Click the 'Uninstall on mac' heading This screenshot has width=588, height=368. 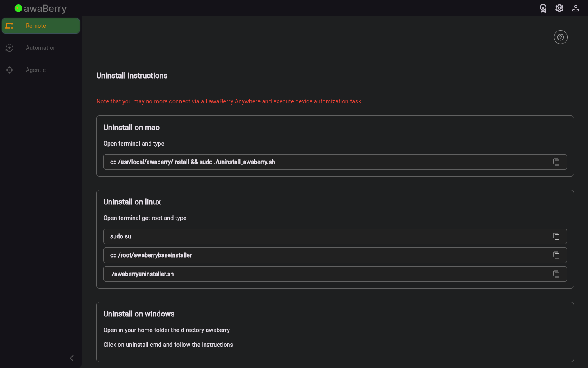click(x=131, y=128)
